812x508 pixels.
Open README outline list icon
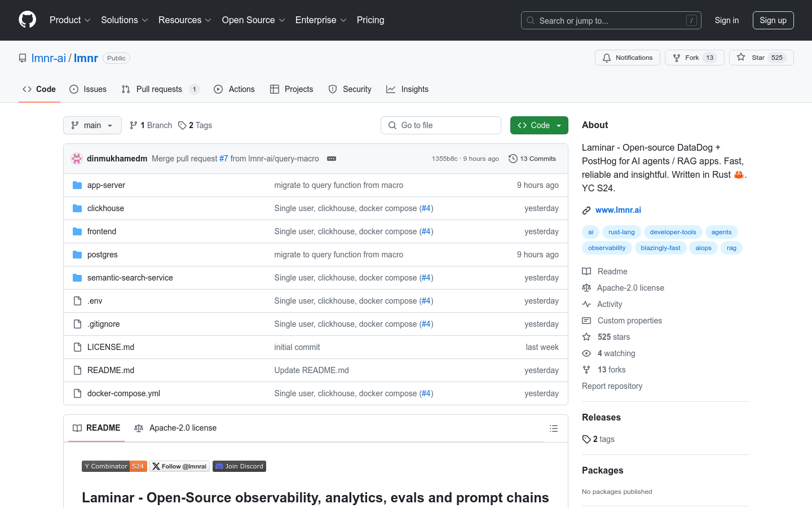point(554,428)
